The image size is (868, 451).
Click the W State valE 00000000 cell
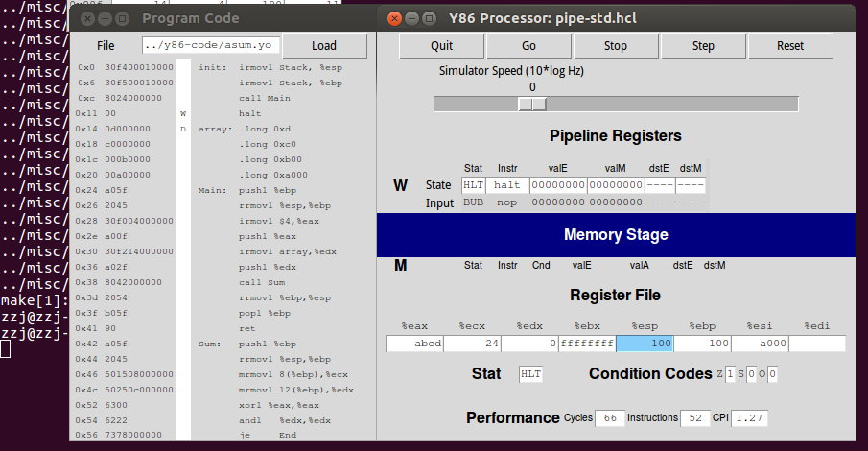point(558,185)
